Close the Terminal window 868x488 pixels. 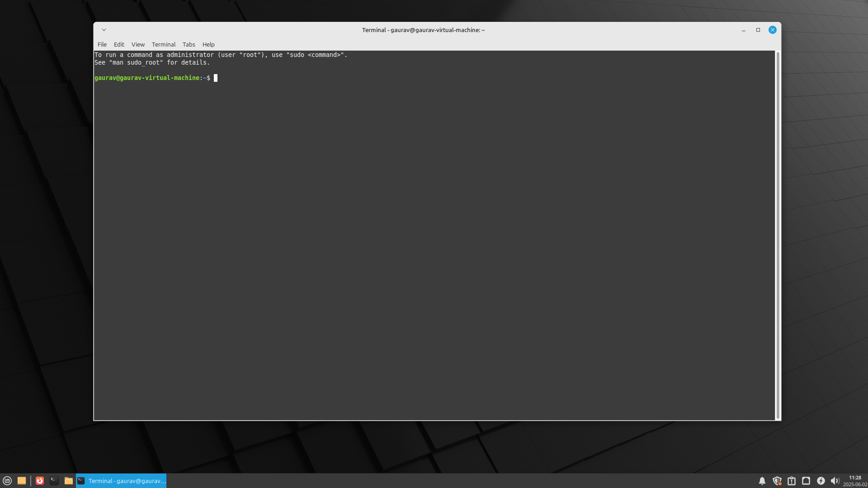(x=773, y=30)
